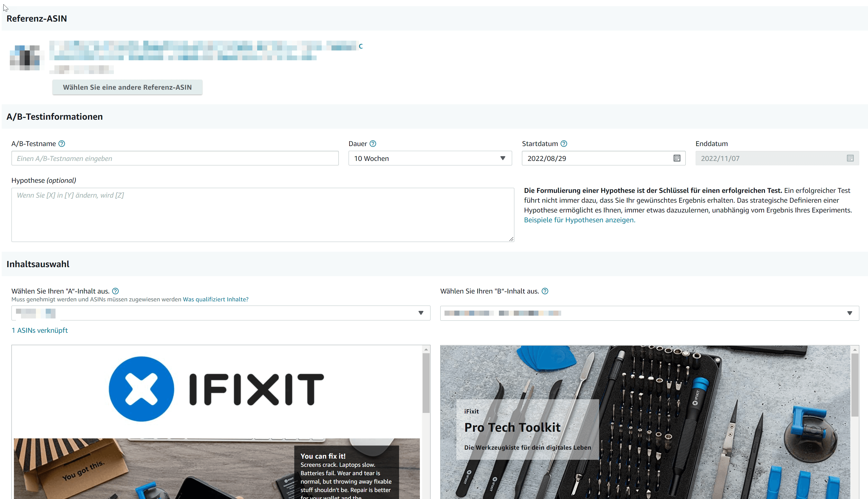The width and height of the screenshot is (868, 499).
Task: Click help icon next to A/B-Testname
Action: tap(62, 144)
